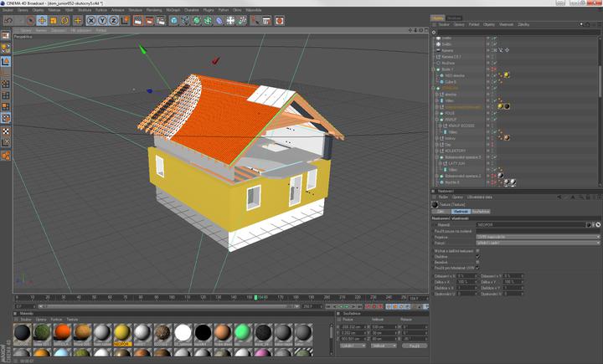This screenshot has width=603, height=364.
Task: Open the Polygon side dropdown below Projekce
Action: tap(538, 243)
